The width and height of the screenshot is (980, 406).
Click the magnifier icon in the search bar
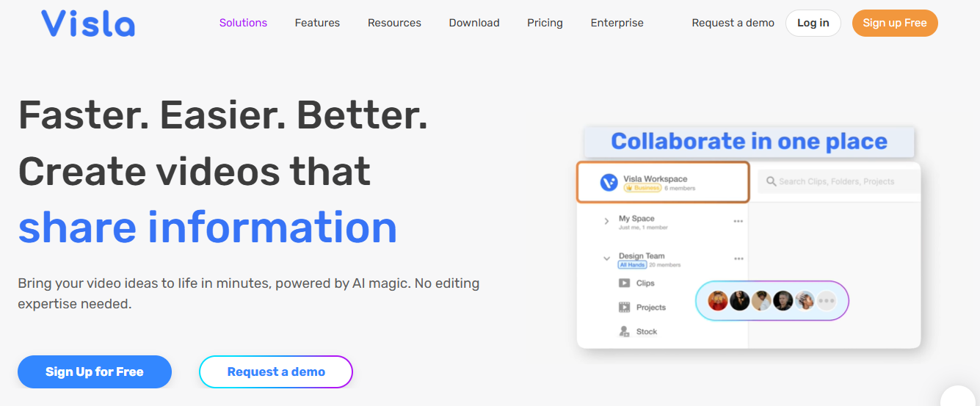(771, 181)
